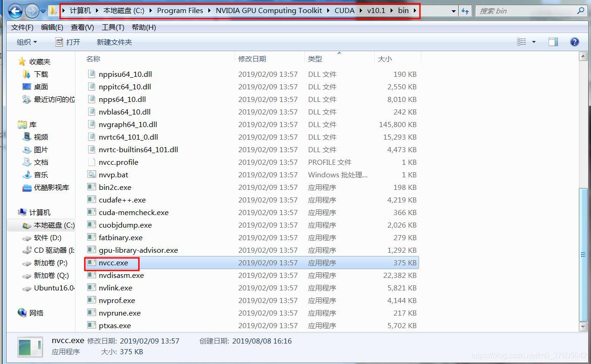
Task: Sort by the 大小 column header
Action: click(385, 59)
